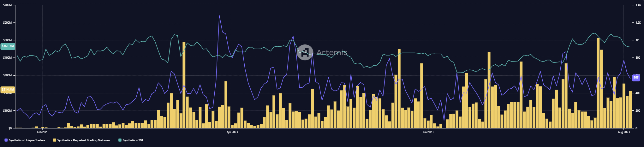Click the teal $461.4M TVL value tag
This screenshot has width=644, height=147.
(8, 46)
